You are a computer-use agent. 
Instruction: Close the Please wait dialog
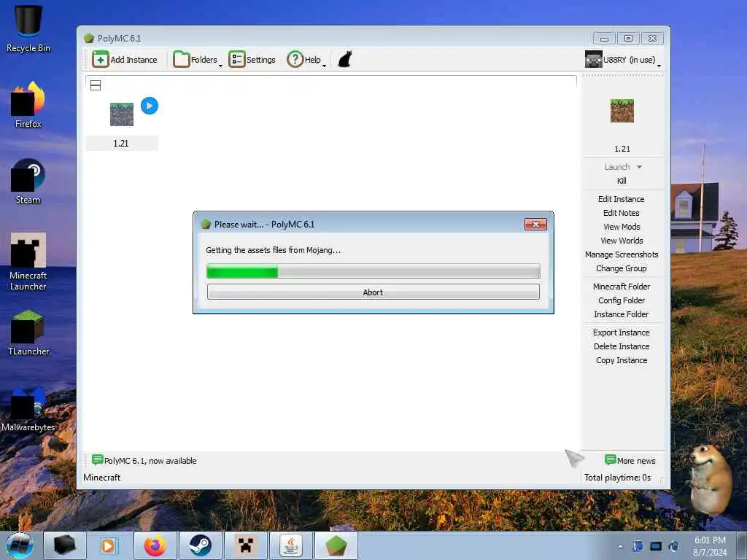pos(535,225)
